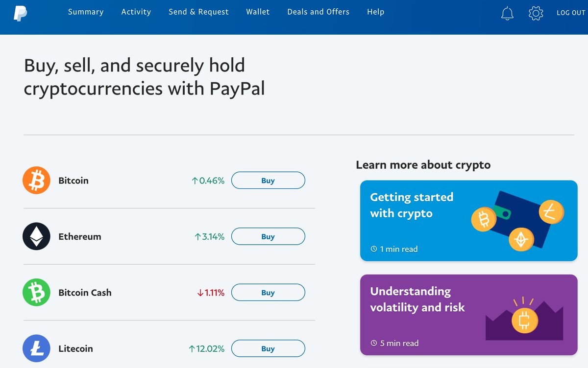Viewport: 588px width, 368px height.
Task: Click the 1 min read label
Action: (399, 249)
